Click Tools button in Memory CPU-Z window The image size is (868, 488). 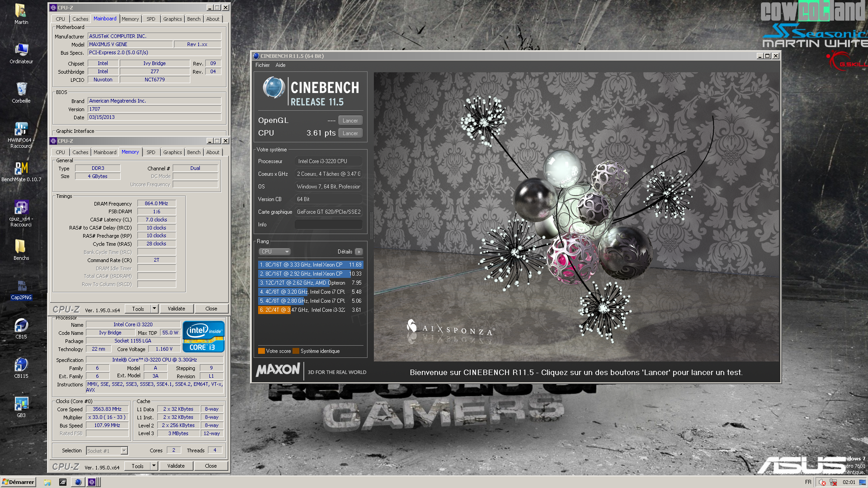coord(138,309)
